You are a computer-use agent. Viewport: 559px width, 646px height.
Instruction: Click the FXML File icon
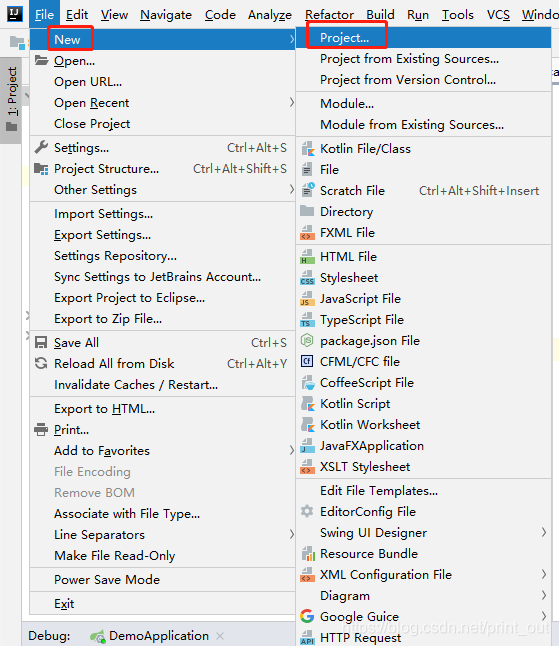307,232
